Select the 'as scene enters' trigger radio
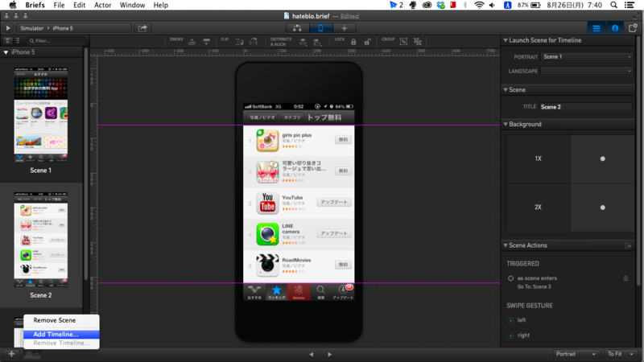Viewport: 644px width, 362px height. coord(510,278)
